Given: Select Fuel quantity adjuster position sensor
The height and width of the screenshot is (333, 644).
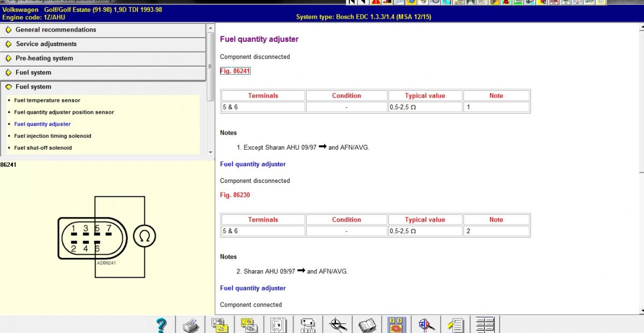Looking at the screenshot, I should (64, 112).
